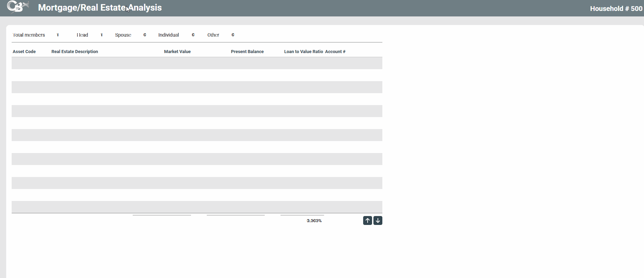Screen dimensions: 644x278
Task: Click the Spouse member count label
Action: (x=123, y=35)
